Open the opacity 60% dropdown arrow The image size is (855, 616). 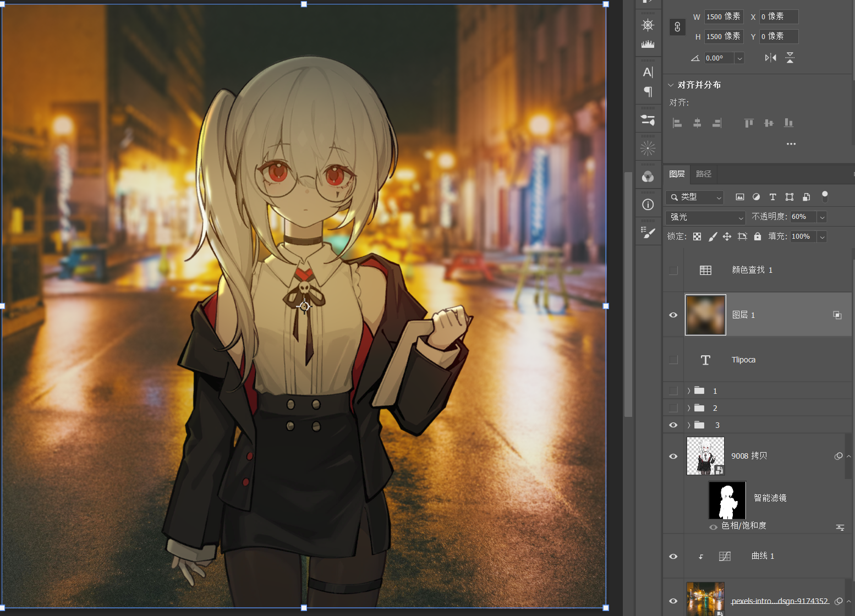click(x=822, y=217)
